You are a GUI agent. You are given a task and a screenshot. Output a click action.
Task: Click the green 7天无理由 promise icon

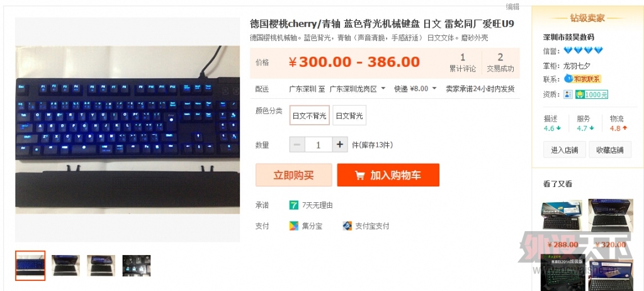[x=293, y=205]
